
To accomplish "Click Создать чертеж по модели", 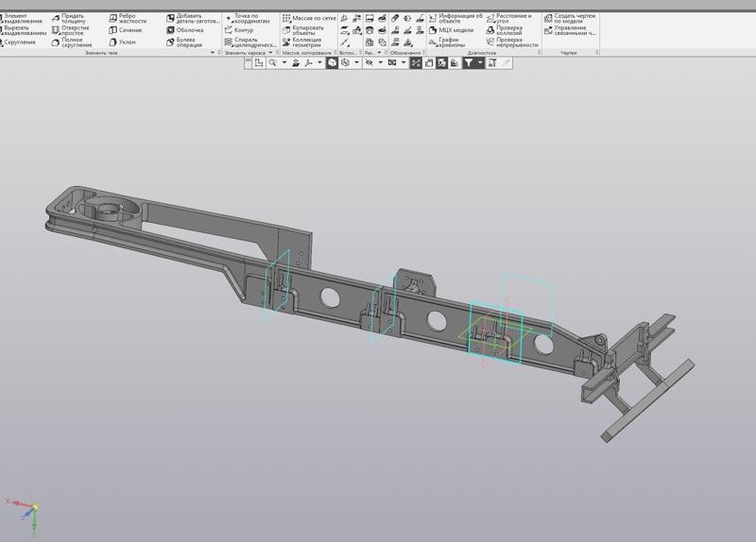I will pyautogui.click(x=571, y=18).
